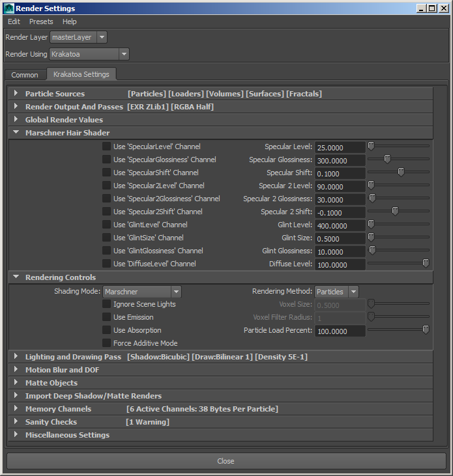The height and width of the screenshot is (476, 453).
Task: Close window via title bar X
Action: click(444, 8)
